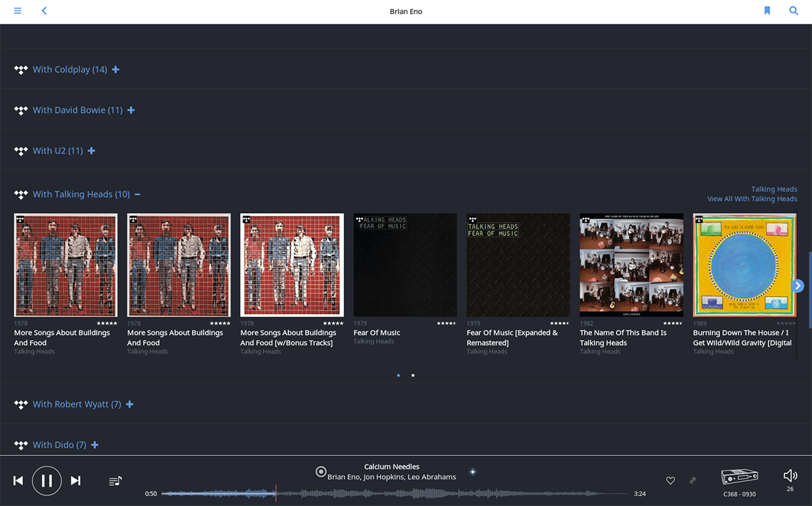Click the Tidal icon beside With U2
The image size is (812, 506).
pos(21,151)
